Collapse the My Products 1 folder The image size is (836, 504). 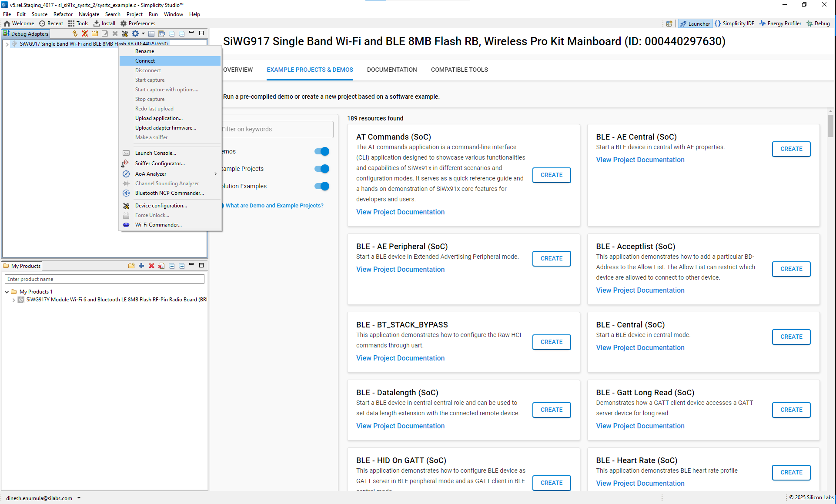(x=7, y=292)
